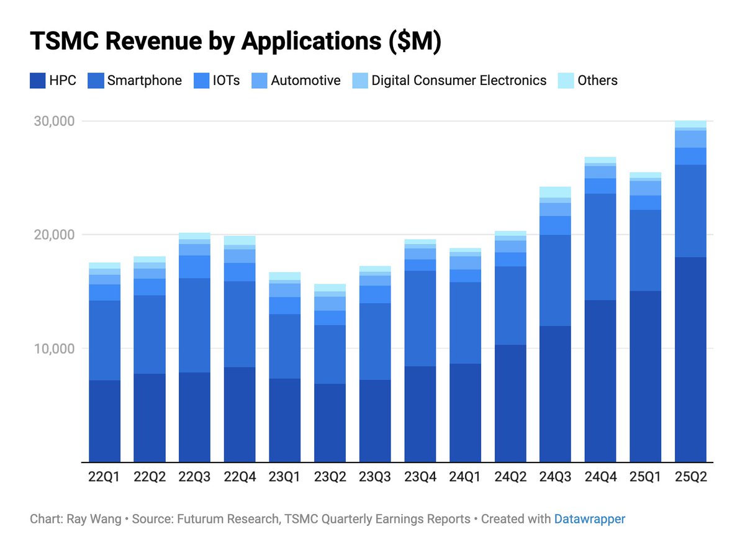Click the 23Q2 x-axis label
The width and height of the screenshot is (745, 560).
(330, 477)
